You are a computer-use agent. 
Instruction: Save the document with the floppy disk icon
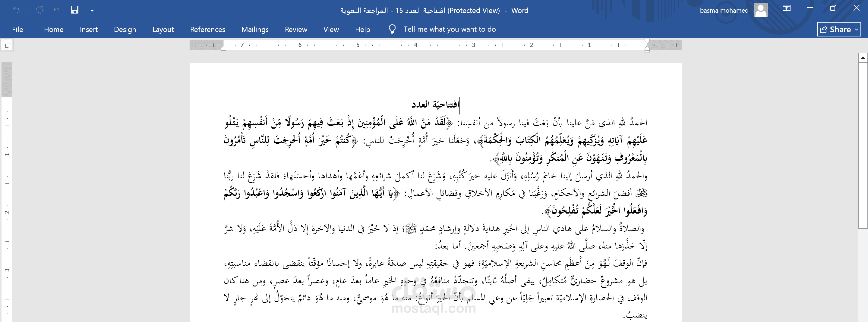pos(74,10)
